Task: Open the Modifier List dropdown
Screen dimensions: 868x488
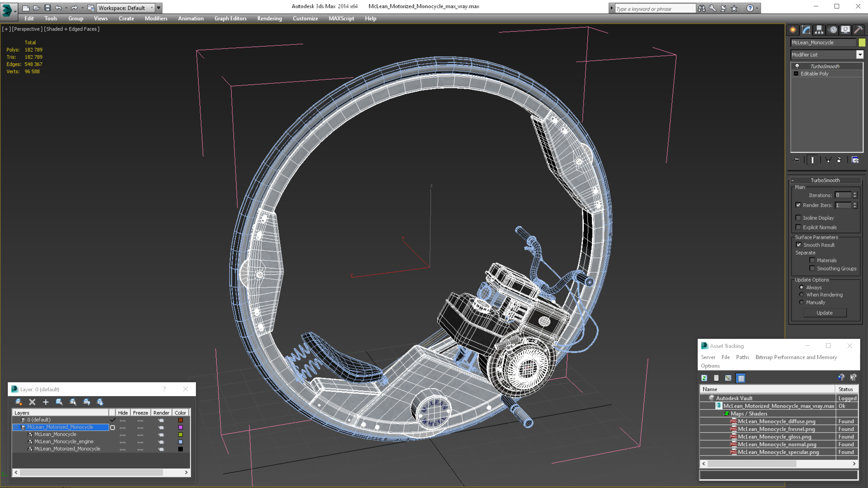Action: click(860, 55)
